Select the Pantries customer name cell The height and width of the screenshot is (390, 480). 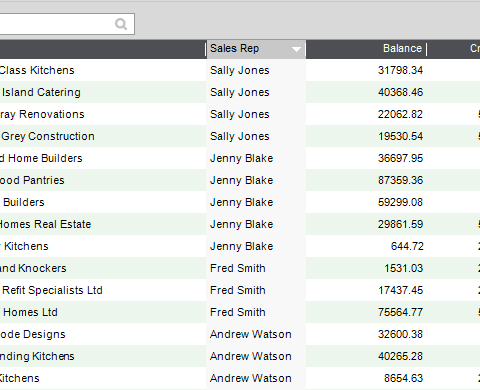pyautogui.click(x=32, y=180)
